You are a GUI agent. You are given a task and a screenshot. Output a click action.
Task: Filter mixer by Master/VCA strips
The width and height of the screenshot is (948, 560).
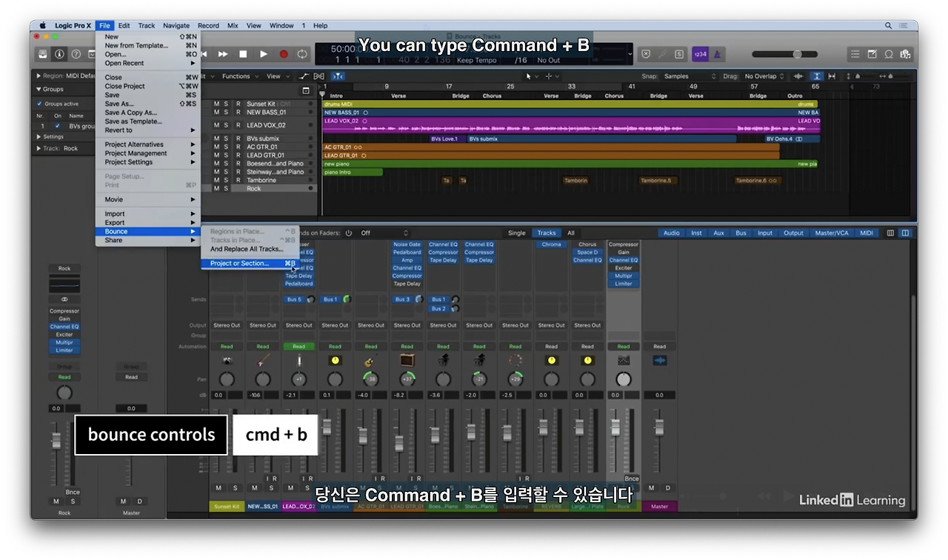point(832,233)
